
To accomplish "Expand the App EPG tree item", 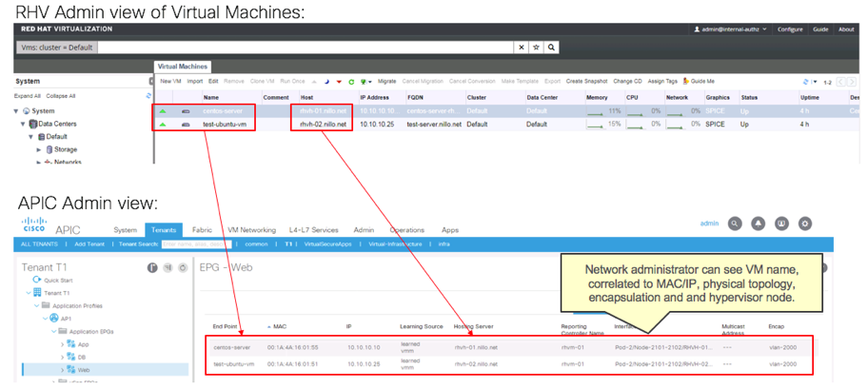I will click(63, 343).
